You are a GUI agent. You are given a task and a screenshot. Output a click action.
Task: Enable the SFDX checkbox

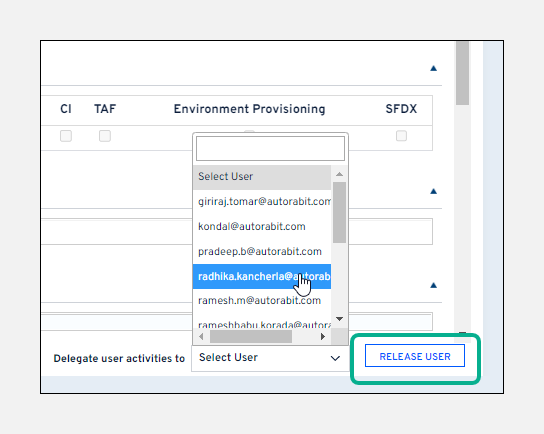tap(401, 136)
